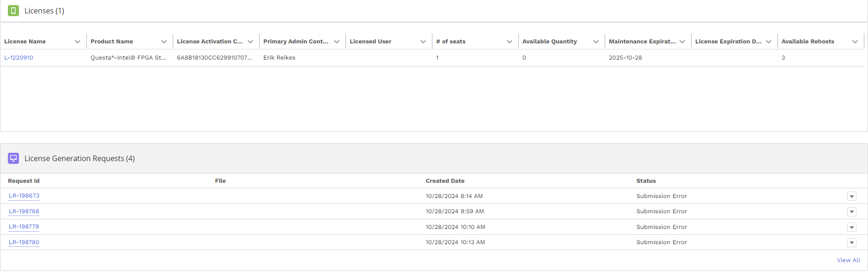This screenshot has width=868, height=276.
Task: Open License Expiration Date column chevron
Action: pyautogui.click(x=769, y=42)
